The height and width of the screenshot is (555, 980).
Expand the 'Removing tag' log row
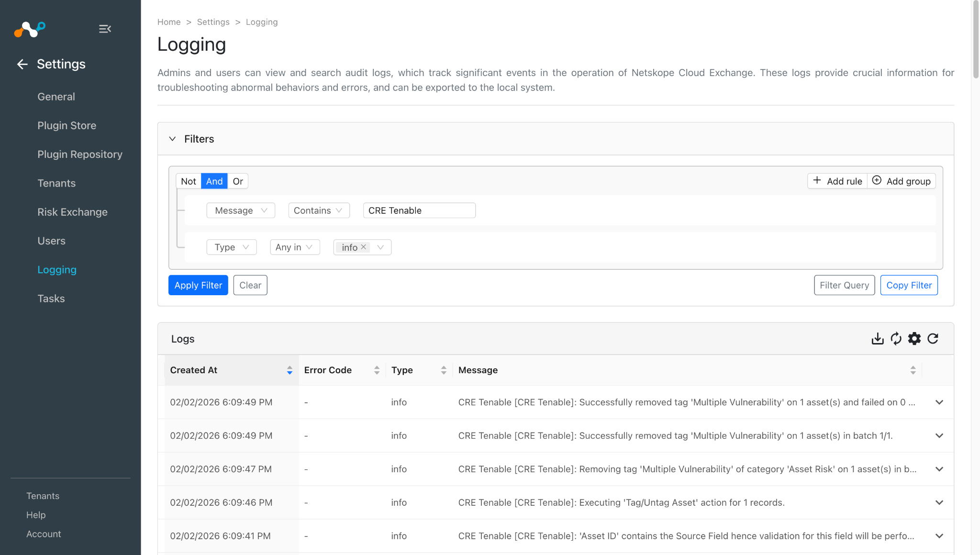[x=939, y=469]
